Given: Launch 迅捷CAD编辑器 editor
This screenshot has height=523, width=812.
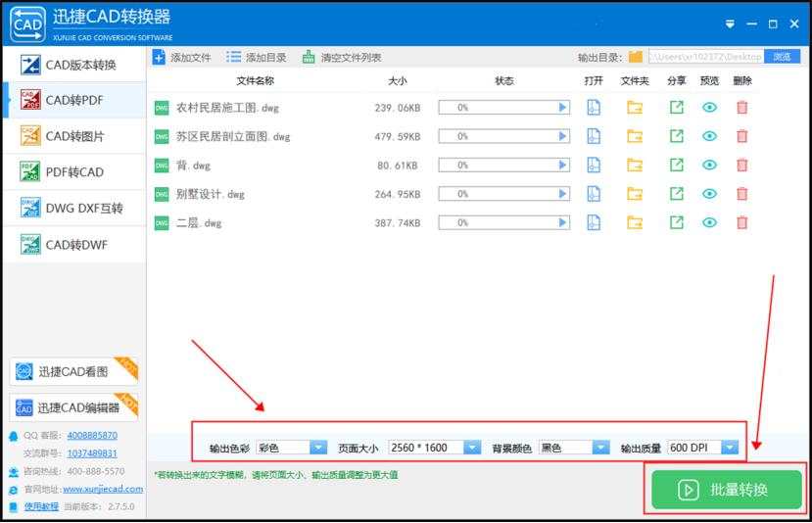Looking at the screenshot, I should (x=73, y=407).
